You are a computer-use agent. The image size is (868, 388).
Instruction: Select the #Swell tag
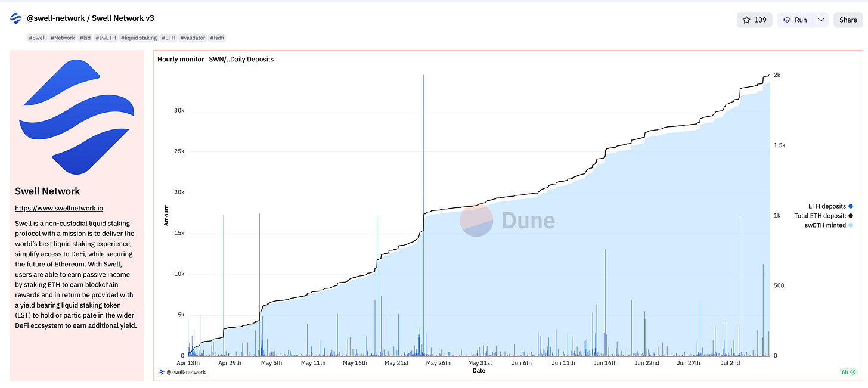pyautogui.click(x=37, y=38)
